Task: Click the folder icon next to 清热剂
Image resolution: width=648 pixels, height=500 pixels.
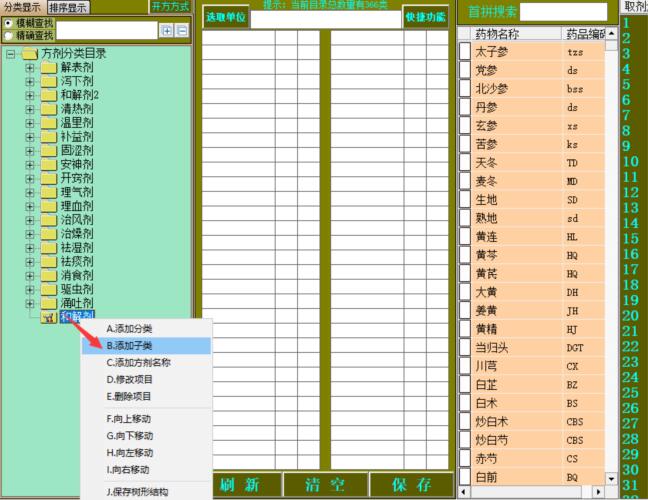Action: coord(48,109)
